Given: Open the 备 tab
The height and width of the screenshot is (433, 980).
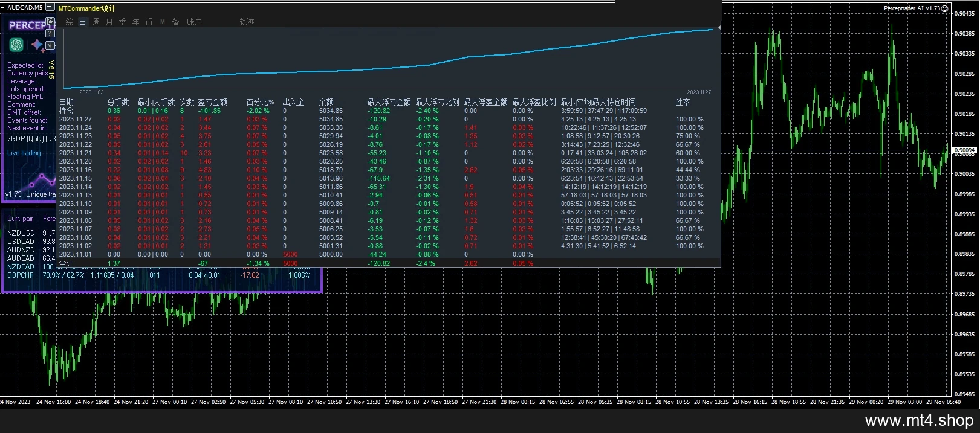Looking at the screenshot, I should click(x=175, y=22).
